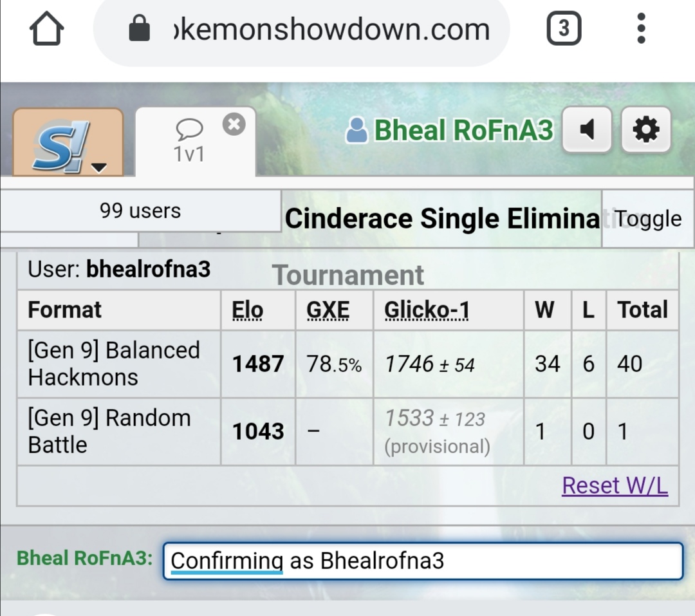Mute sound with the speaker icon
Image resolution: width=695 pixels, height=616 pixels.
588,130
